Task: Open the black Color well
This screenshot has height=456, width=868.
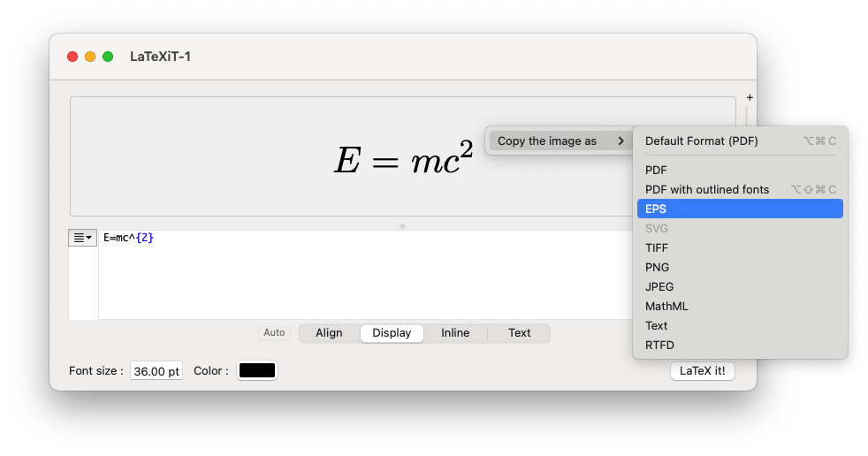Action: coord(257,371)
